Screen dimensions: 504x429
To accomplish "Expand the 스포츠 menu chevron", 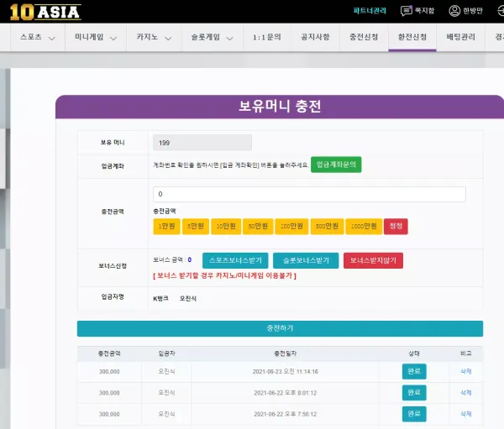I will point(51,39).
